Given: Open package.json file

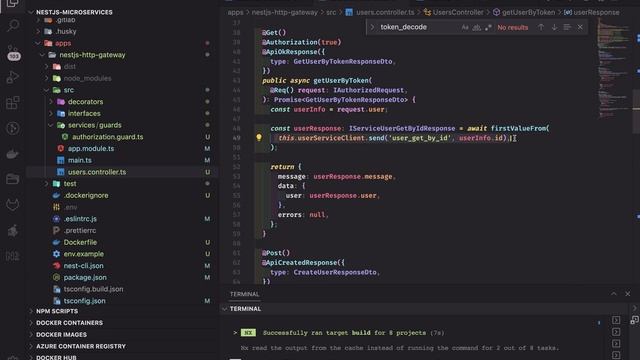Looking at the screenshot, I should [85, 278].
